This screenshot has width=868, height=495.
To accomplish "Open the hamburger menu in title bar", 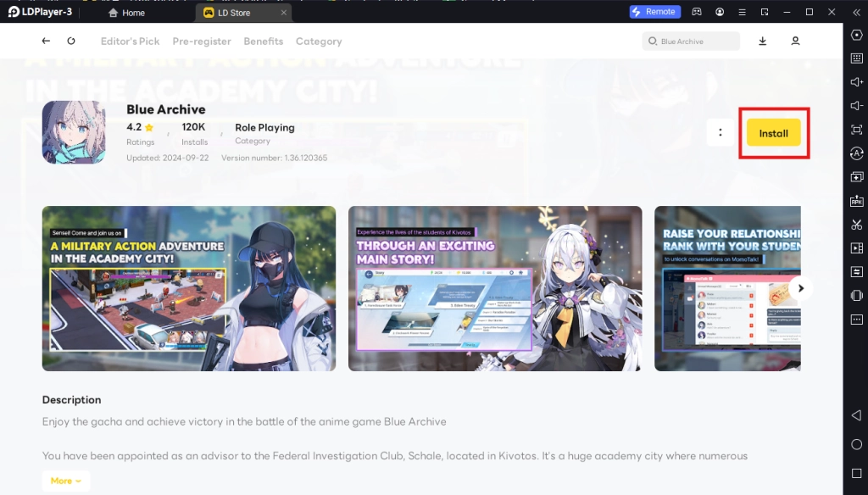I will [743, 12].
